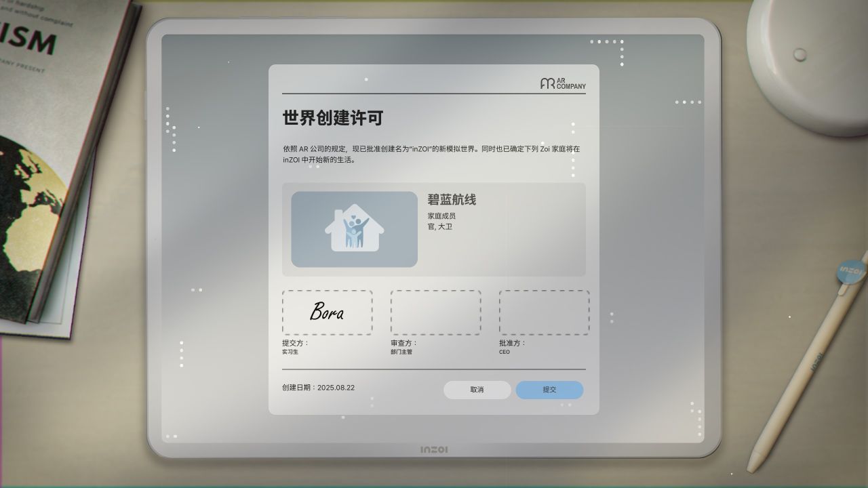This screenshot has height=488, width=868.
Task: Click the 家庭成员 label
Action: pos(441,216)
